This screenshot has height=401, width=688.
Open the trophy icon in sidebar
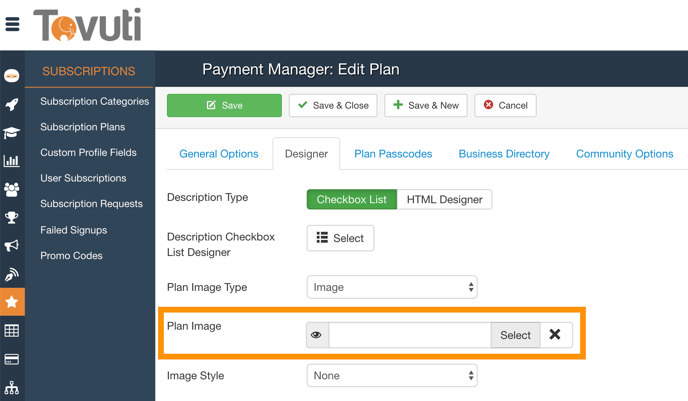(x=12, y=217)
